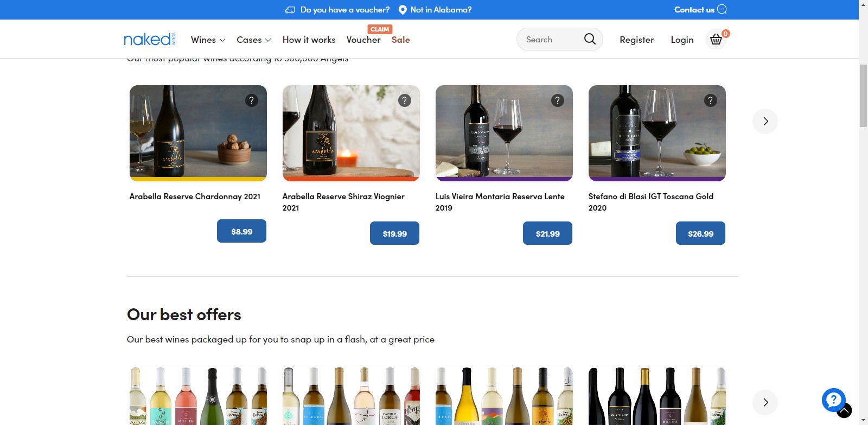Click the search magnifier icon

(x=590, y=39)
